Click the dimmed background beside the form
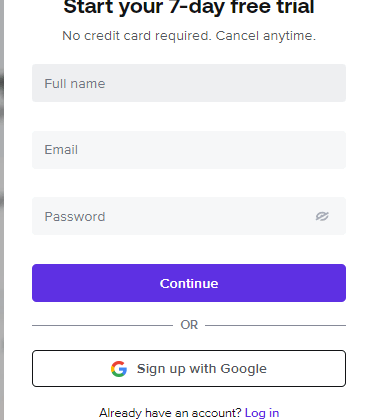The image size is (369, 420). [x=2, y=210]
